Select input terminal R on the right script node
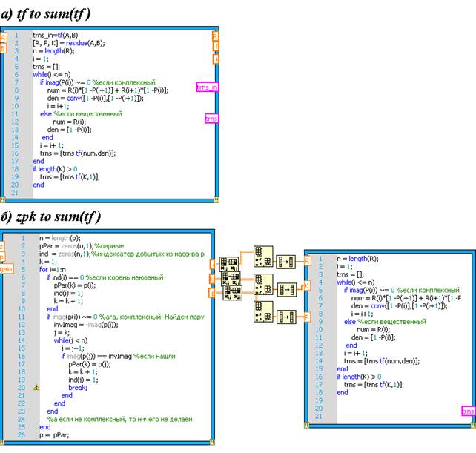The image size is (476, 453). (x=307, y=260)
